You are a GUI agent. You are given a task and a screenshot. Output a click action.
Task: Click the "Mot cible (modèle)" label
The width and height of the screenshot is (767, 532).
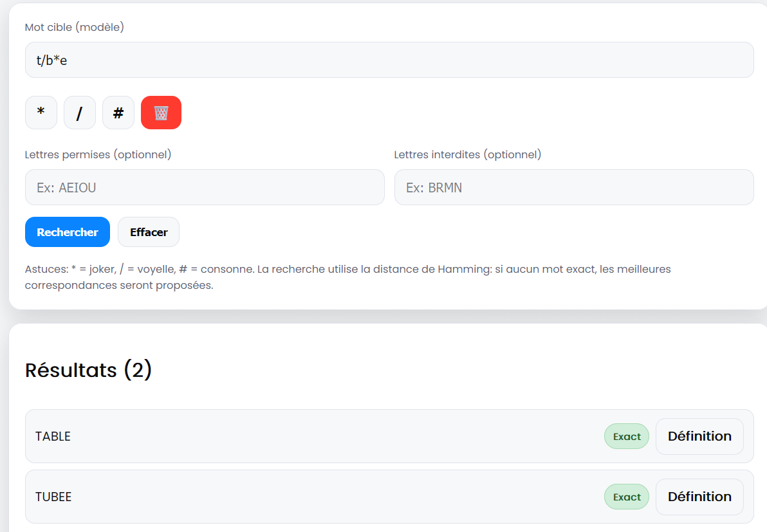tap(74, 27)
